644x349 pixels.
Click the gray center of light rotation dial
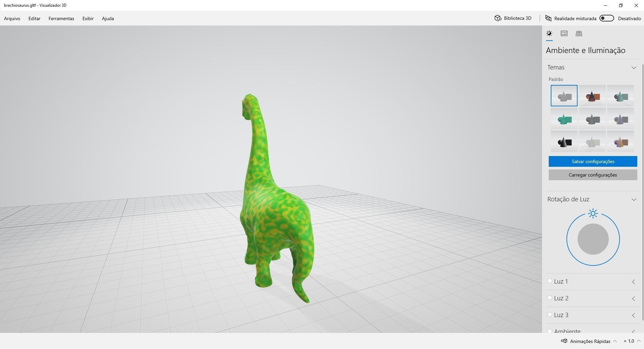(x=593, y=239)
